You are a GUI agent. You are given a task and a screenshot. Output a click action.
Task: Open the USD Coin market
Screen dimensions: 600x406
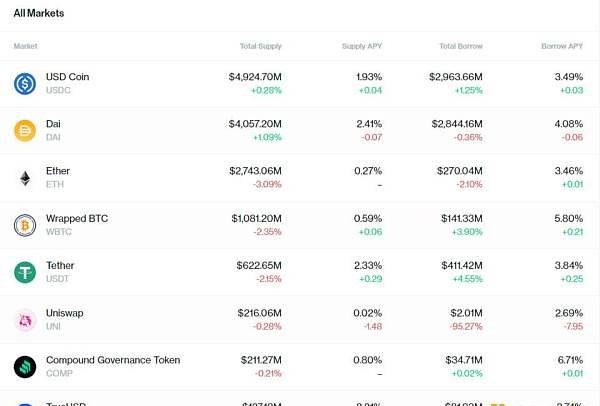(300, 83)
